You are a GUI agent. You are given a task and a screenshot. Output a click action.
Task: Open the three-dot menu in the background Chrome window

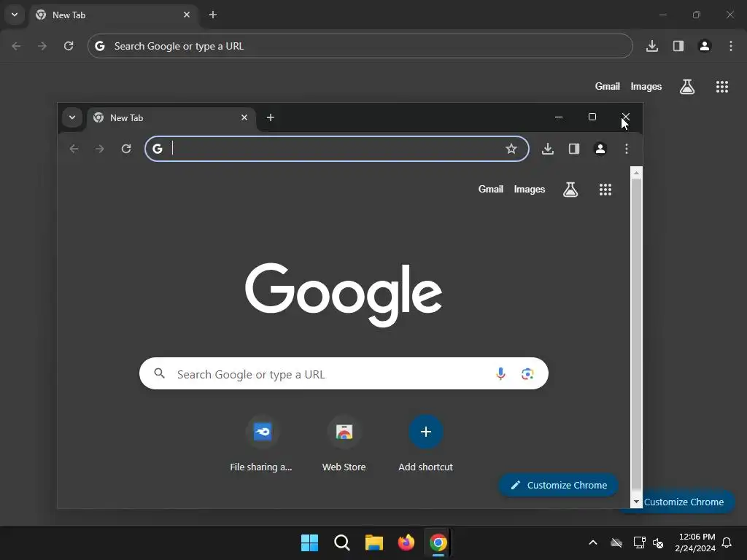(x=731, y=46)
